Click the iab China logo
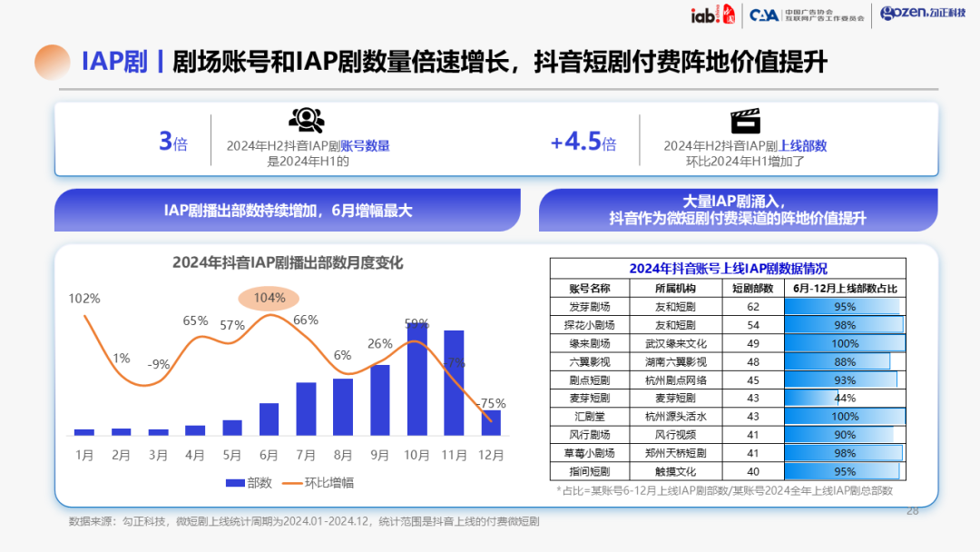980x552 pixels. coord(712,15)
